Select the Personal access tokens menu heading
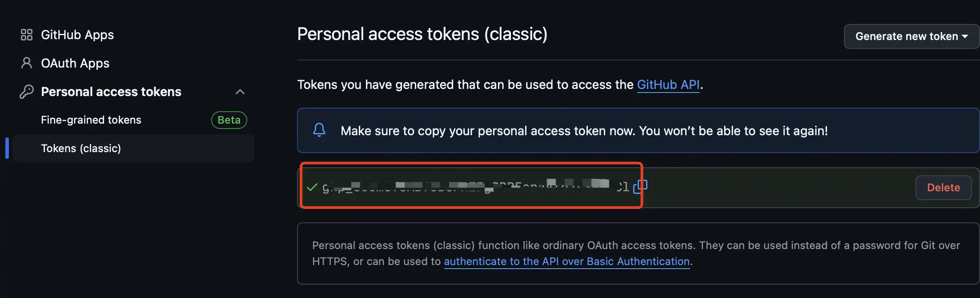Screen dimensions: 980x298 click(111, 92)
